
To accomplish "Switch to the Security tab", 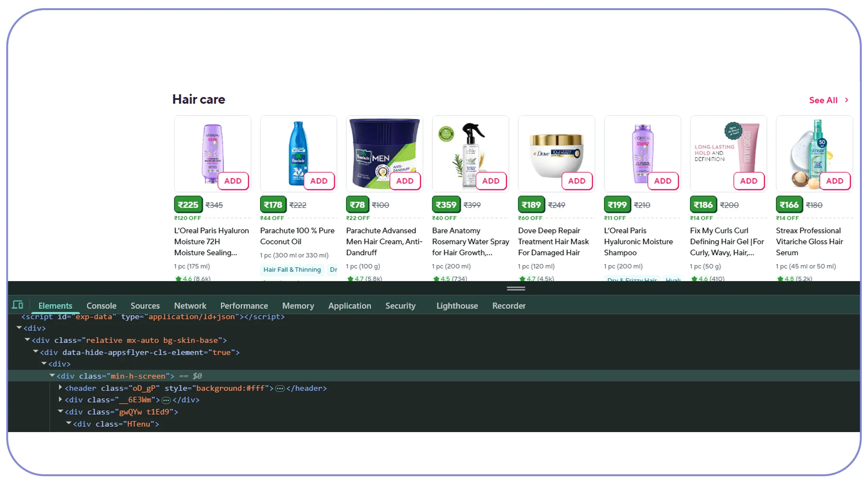I will click(400, 306).
